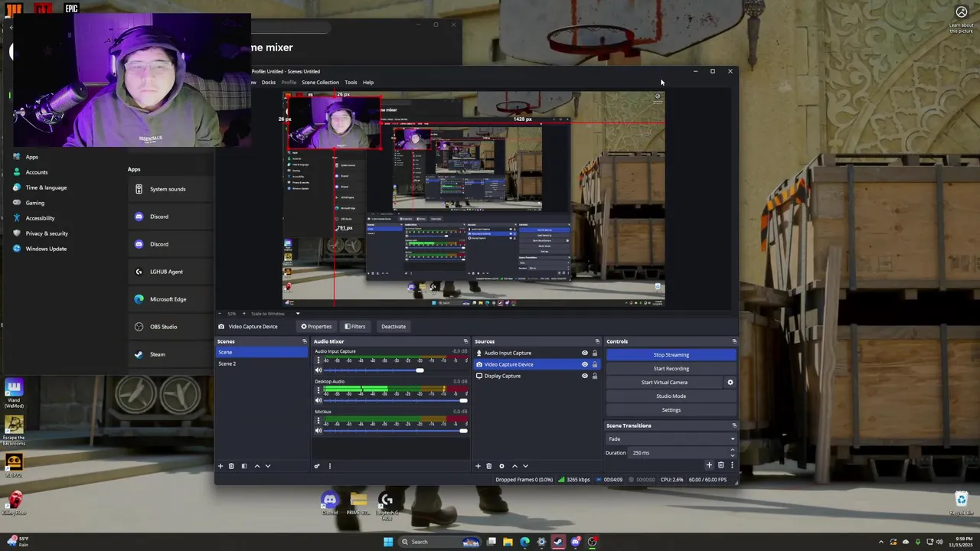
Task: Click Steam icon on taskbar
Action: [x=558, y=542]
